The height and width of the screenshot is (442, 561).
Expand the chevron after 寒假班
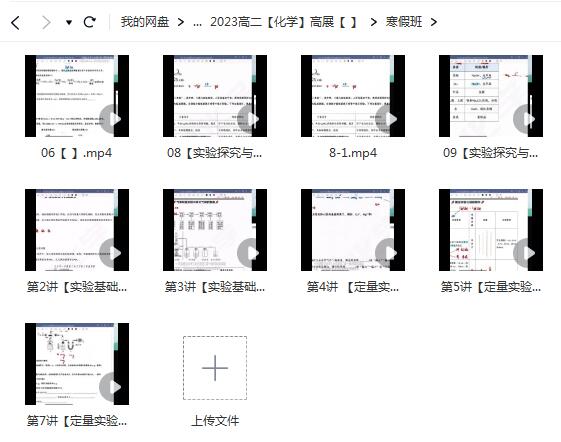pyautogui.click(x=434, y=22)
